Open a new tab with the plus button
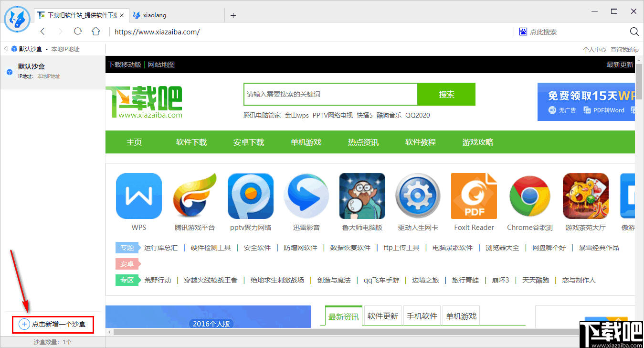 pos(233,15)
